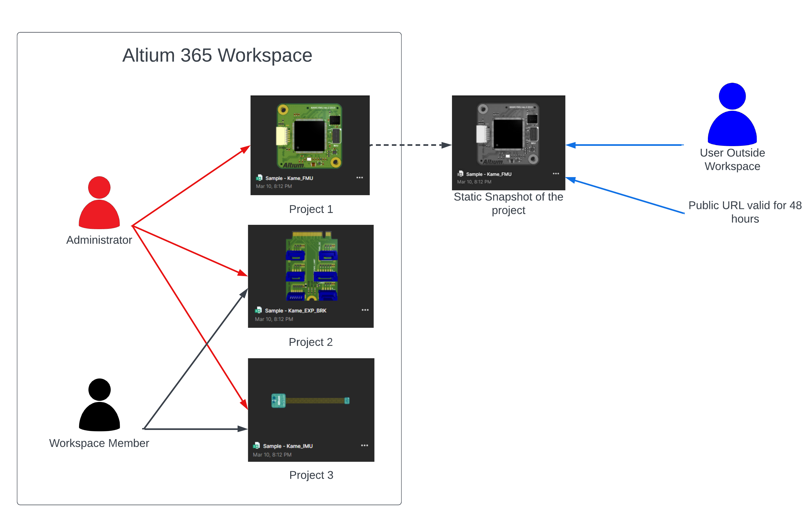812x527 pixels.
Task: Click the 'Administrator' label
Action: coord(99,240)
